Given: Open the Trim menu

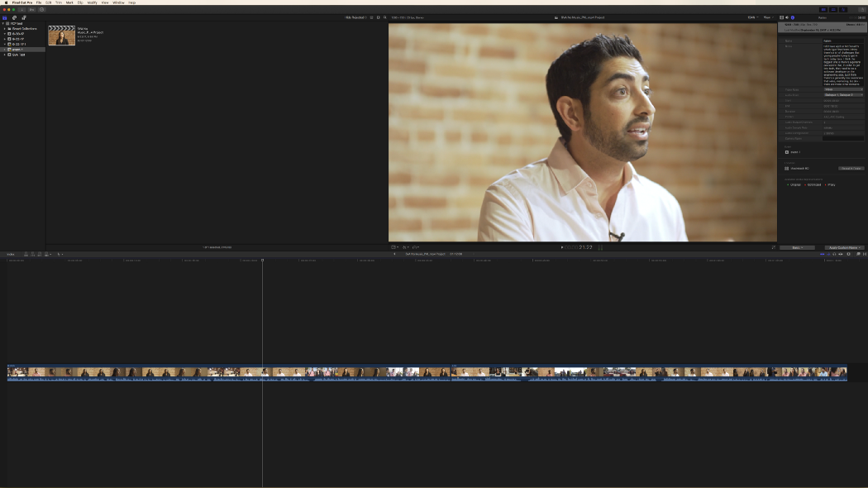Looking at the screenshot, I should click(59, 2).
